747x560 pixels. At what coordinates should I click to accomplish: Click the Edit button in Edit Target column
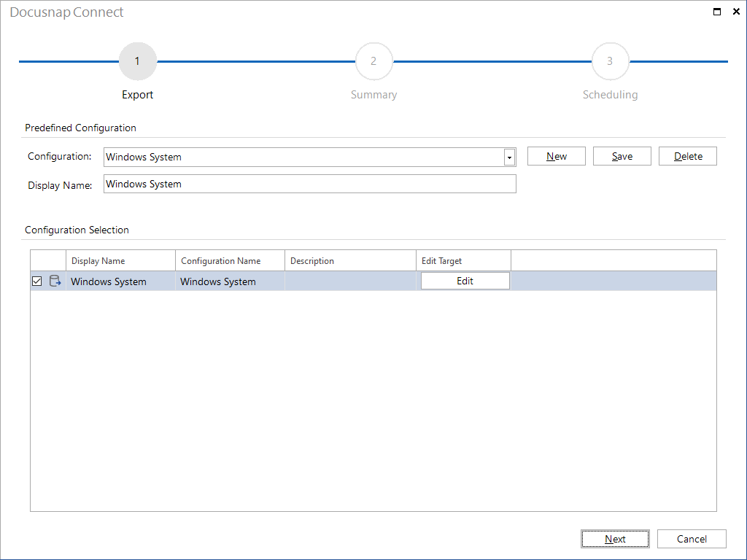tap(465, 281)
